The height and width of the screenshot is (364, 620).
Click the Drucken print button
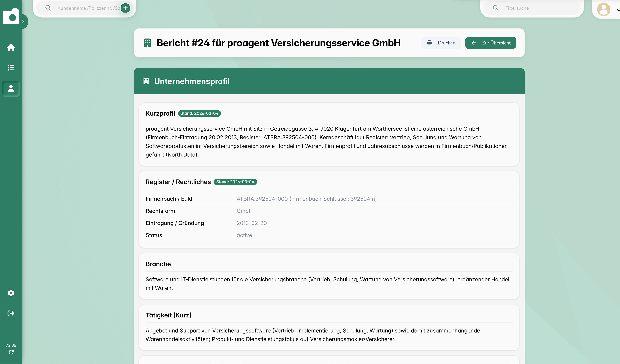point(441,43)
